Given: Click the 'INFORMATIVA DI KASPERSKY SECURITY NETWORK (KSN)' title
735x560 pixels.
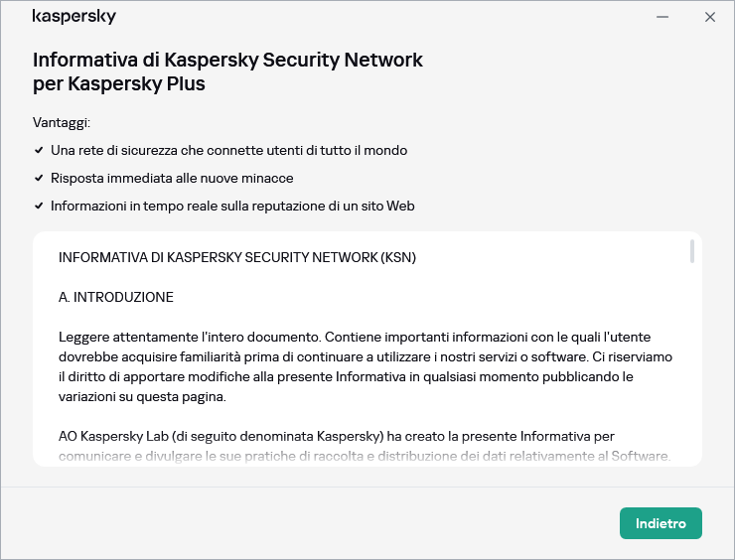Looking at the screenshot, I should (x=237, y=257).
